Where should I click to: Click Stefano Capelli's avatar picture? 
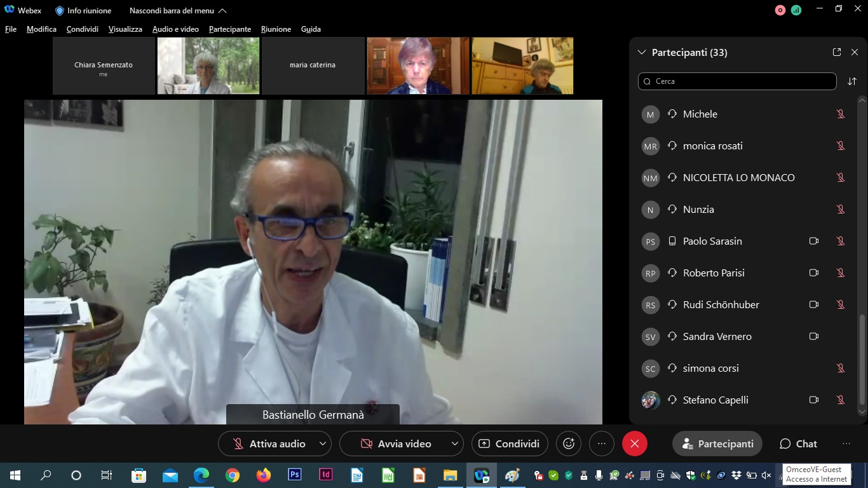coord(651,400)
